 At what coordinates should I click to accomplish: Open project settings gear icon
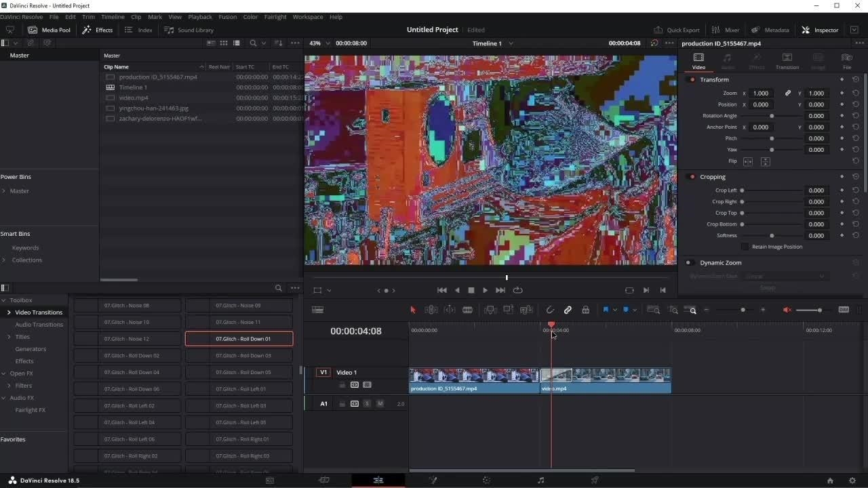[852, 481]
